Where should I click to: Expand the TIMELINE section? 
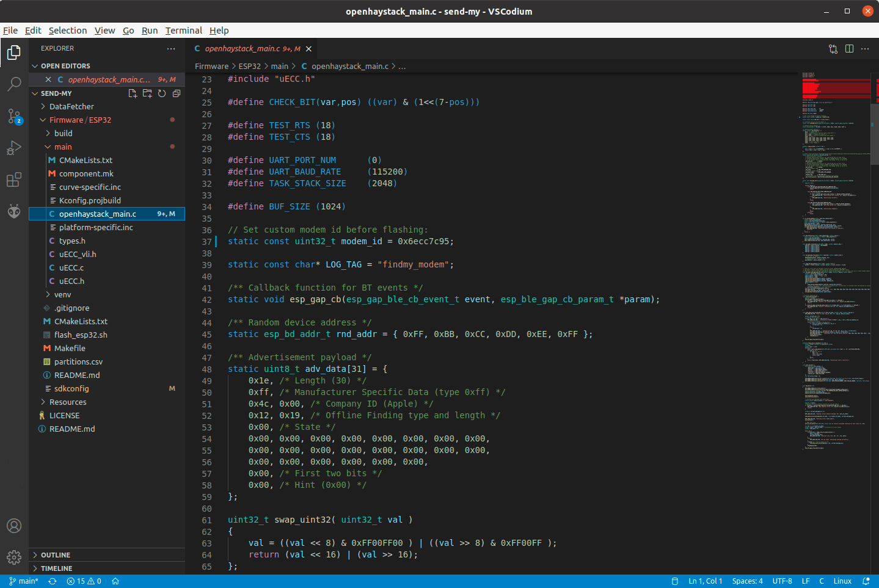click(x=56, y=568)
